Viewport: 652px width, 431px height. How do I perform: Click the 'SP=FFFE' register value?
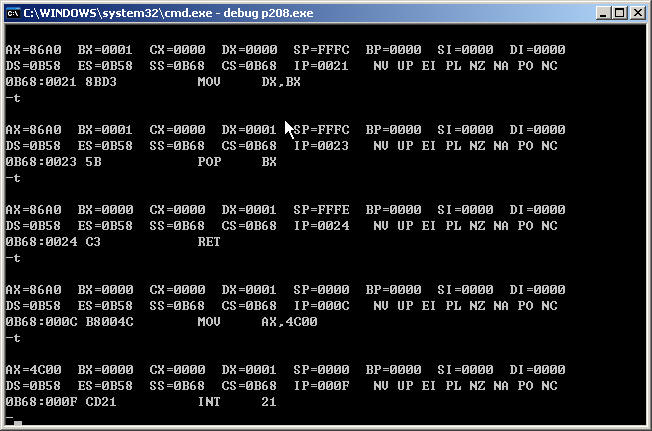point(321,210)
